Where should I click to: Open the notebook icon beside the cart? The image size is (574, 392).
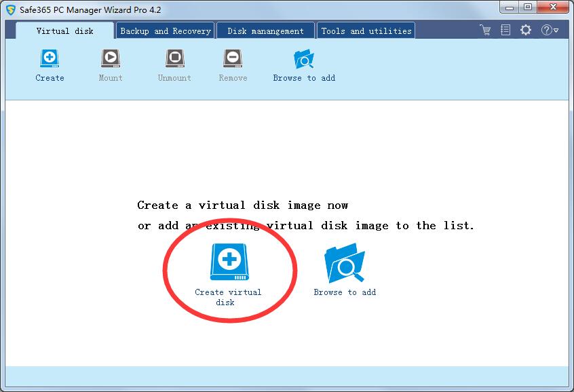(505, 30)
